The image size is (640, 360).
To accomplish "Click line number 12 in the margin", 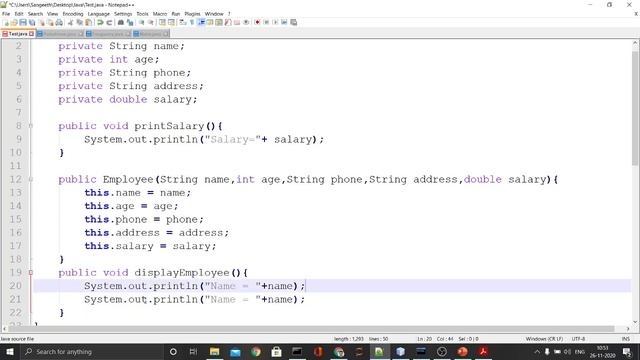I will [x=16, y=179].
